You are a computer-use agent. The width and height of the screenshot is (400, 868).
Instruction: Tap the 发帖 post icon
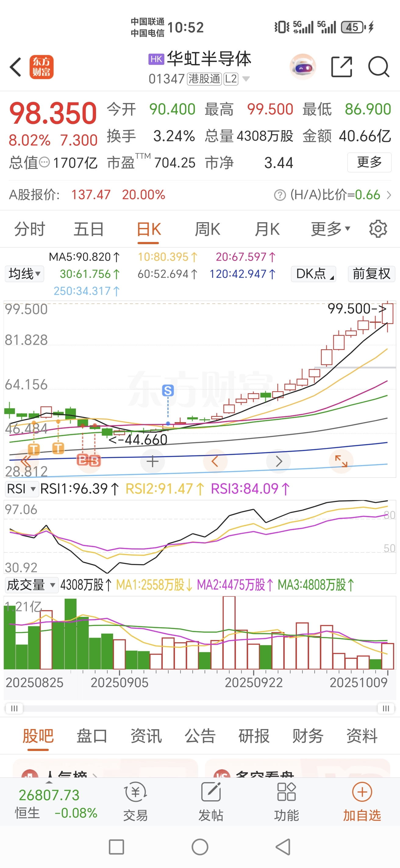coord(211,802)
